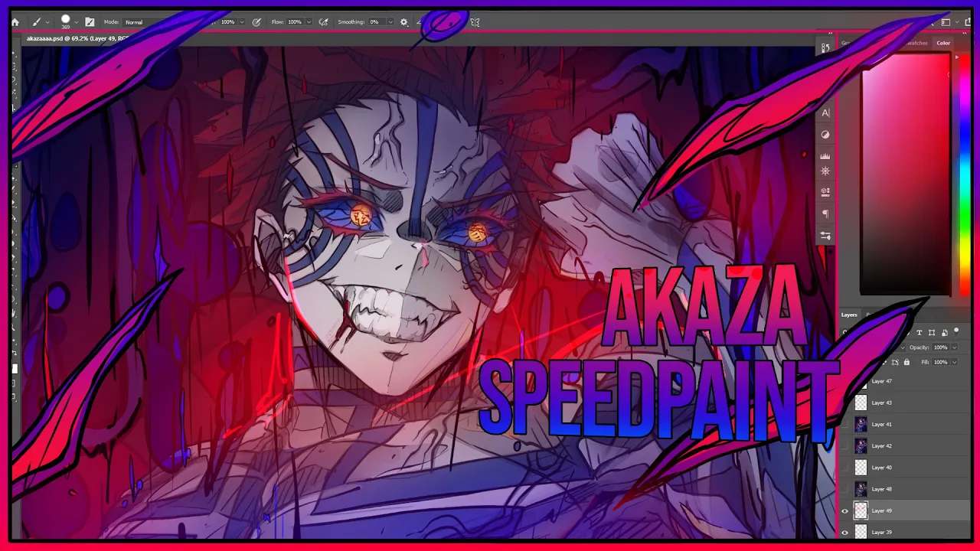Switch to the Color panel tab
Viewport: 980px width, 551px height.
coord(943,43)
